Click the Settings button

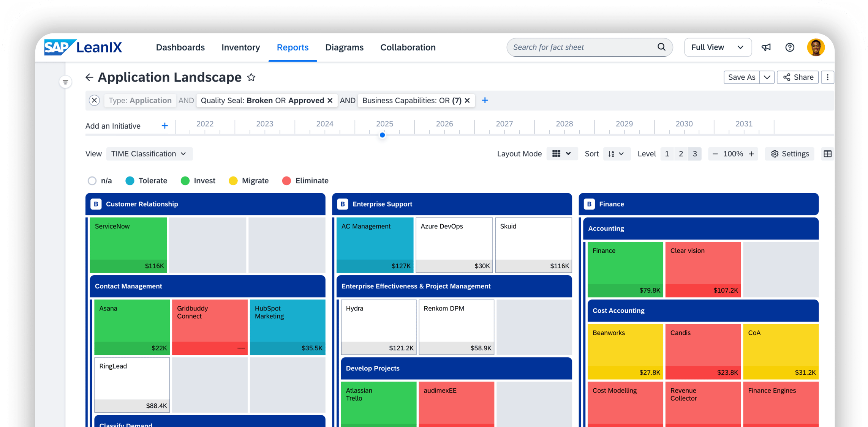click(790, 154)
